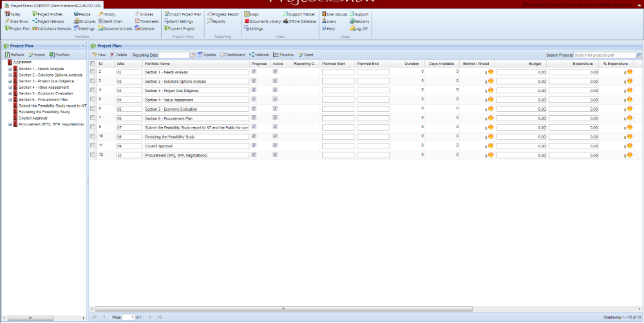The image size is (644, 323).
Task: Toggle Progress for Section 2 - Solutions Options Analysis
Action: 254,80
